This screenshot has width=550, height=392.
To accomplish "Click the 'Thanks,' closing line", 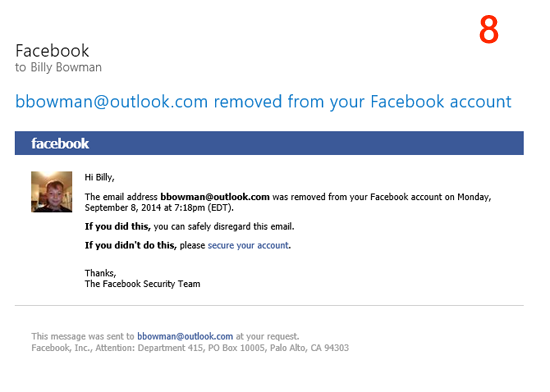I will pos(100,273).
